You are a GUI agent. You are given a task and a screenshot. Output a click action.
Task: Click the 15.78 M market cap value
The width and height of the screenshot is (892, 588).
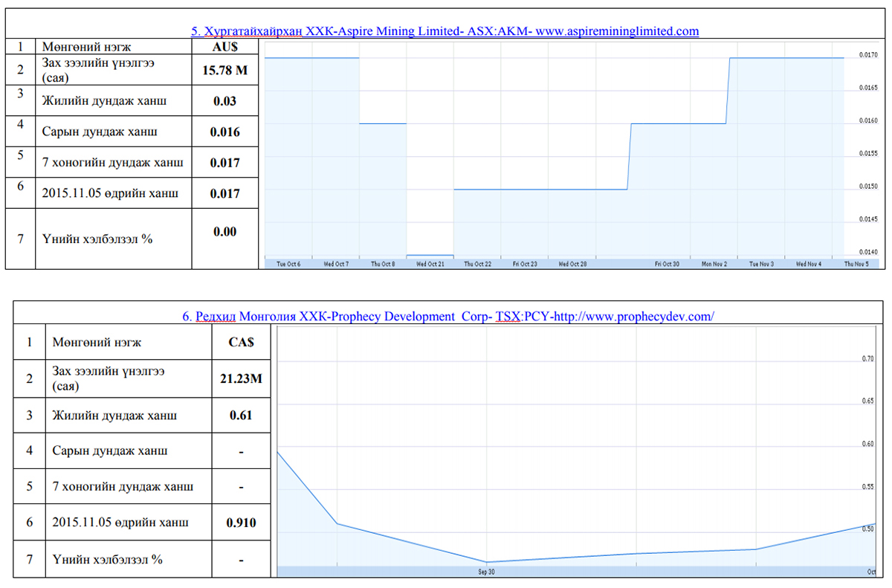225,71
